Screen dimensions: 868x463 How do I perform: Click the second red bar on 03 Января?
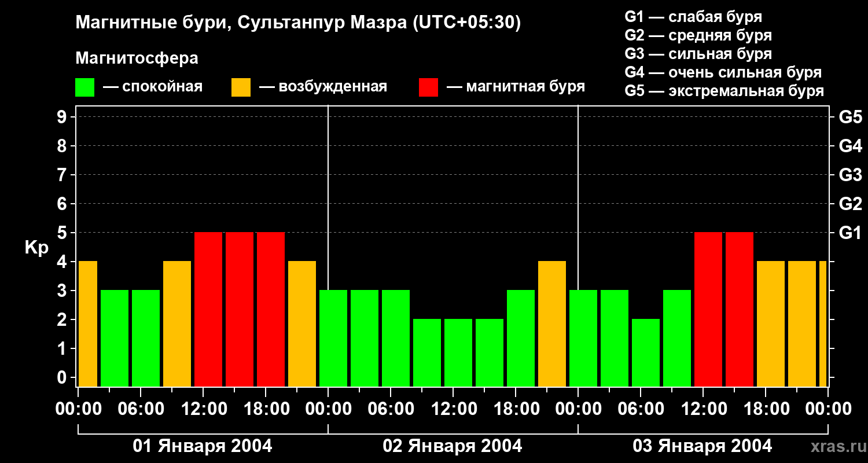pyautogui.click(x=740, y=310)
